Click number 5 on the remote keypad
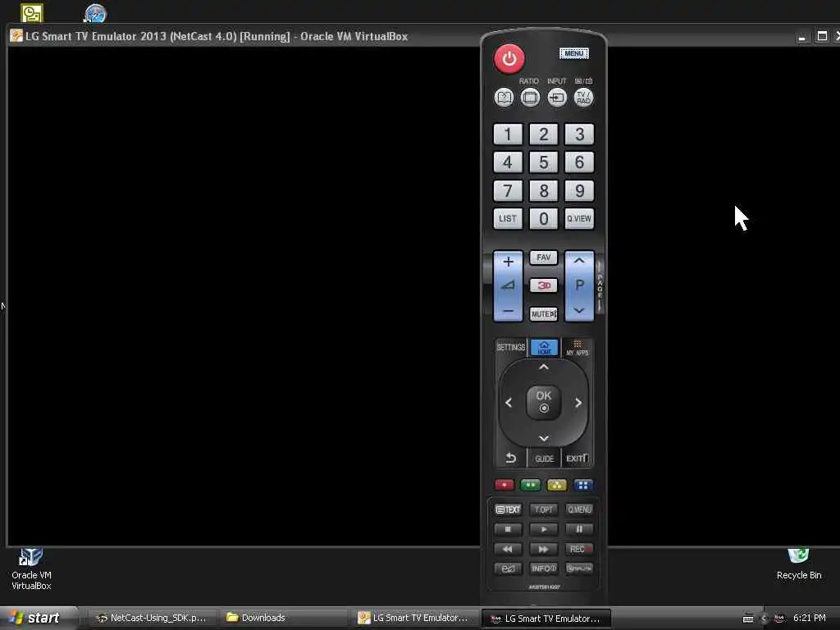840x630 pixels. (544, 162)
